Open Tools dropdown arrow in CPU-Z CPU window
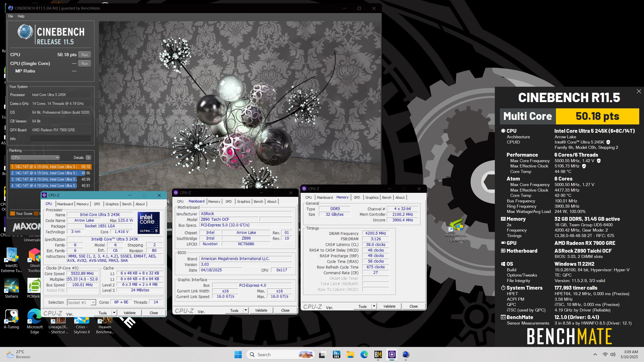Viewport: 644px width, 362px height. point(114,313)
